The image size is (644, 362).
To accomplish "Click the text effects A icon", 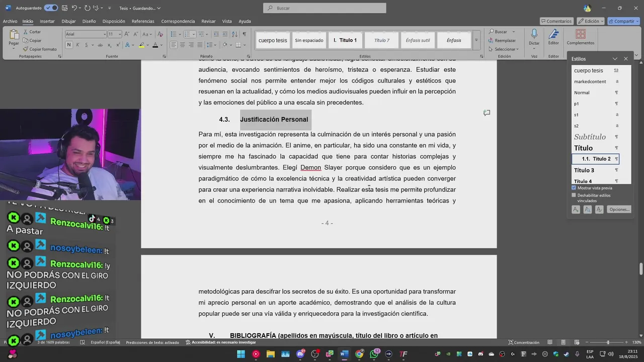I will 127,45.
